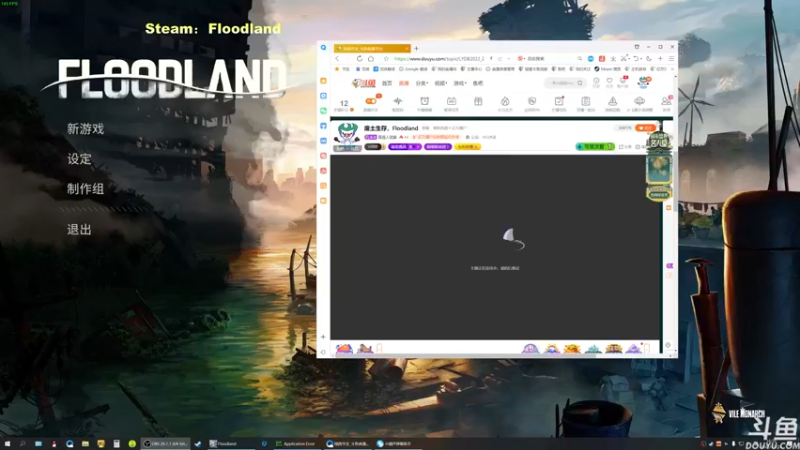Toggle browser night mode moon icon
800x450 pixels.
click(x=649, y=59)
